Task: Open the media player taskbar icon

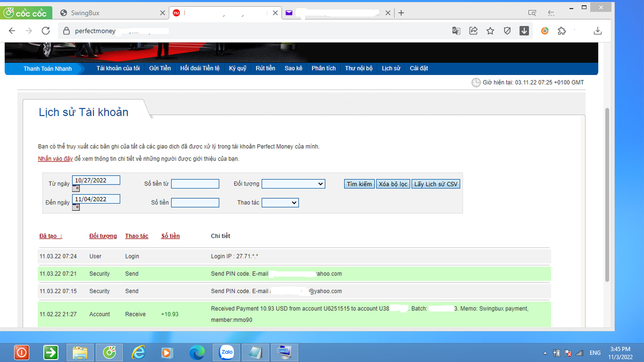Action: point(167,353)
